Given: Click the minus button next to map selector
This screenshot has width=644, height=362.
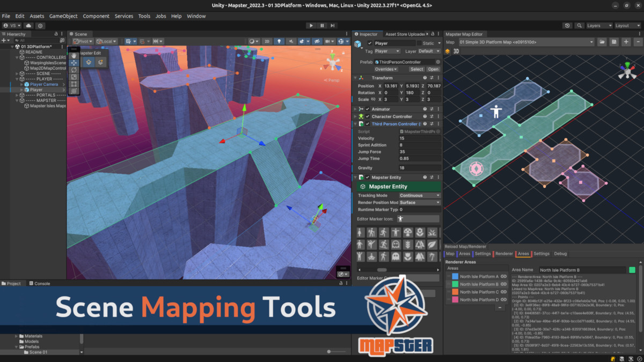Looking at the screenshot, I should tap(638, 42).
